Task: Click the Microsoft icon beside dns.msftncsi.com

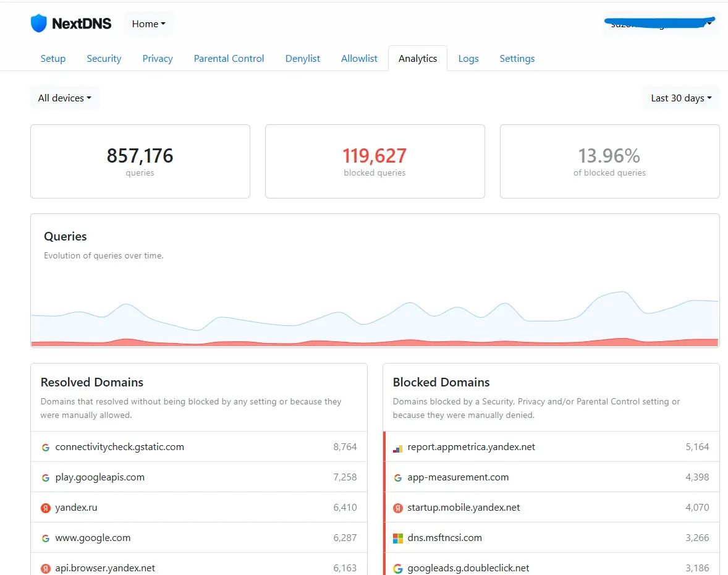Action: 397,538
